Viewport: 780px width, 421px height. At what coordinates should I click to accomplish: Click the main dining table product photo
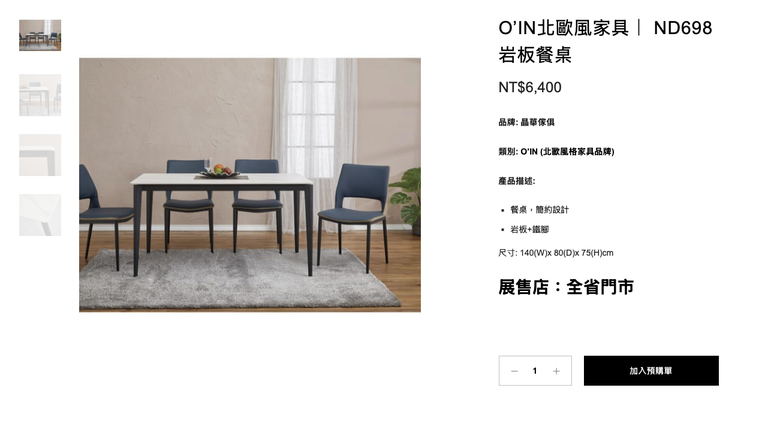250,185
